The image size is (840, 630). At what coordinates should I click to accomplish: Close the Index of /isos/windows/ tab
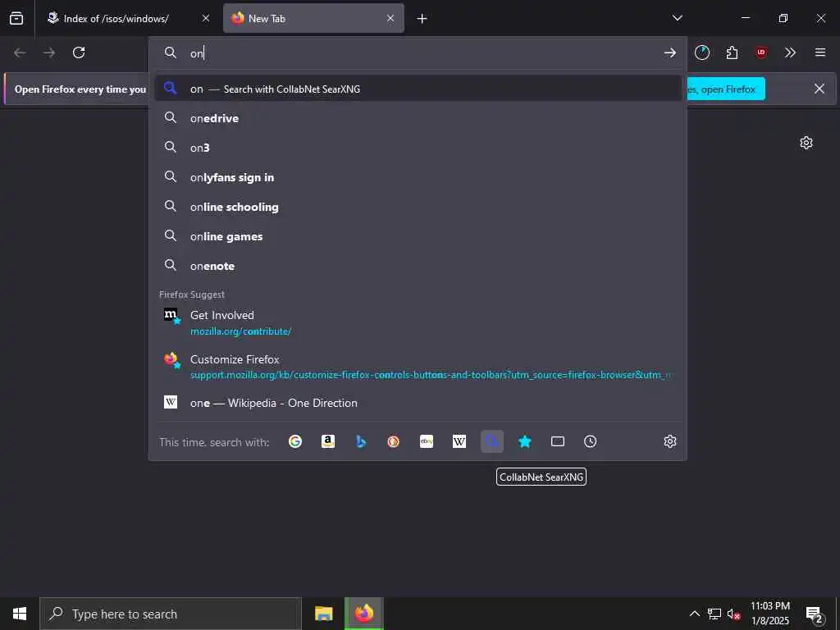pos(206,18)
